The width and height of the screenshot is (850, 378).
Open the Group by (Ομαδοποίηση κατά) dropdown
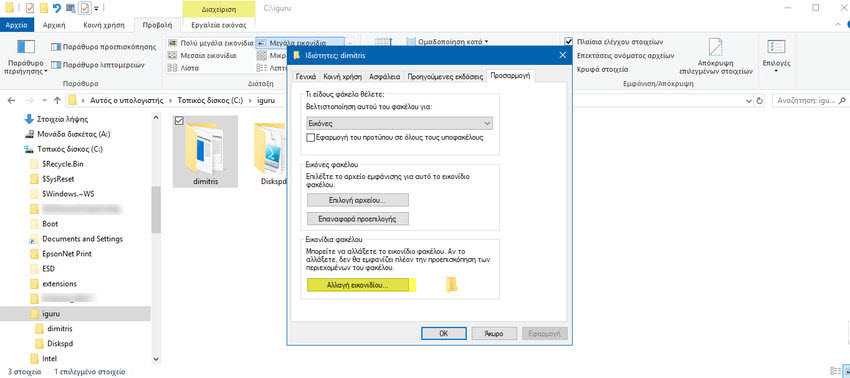447,41
